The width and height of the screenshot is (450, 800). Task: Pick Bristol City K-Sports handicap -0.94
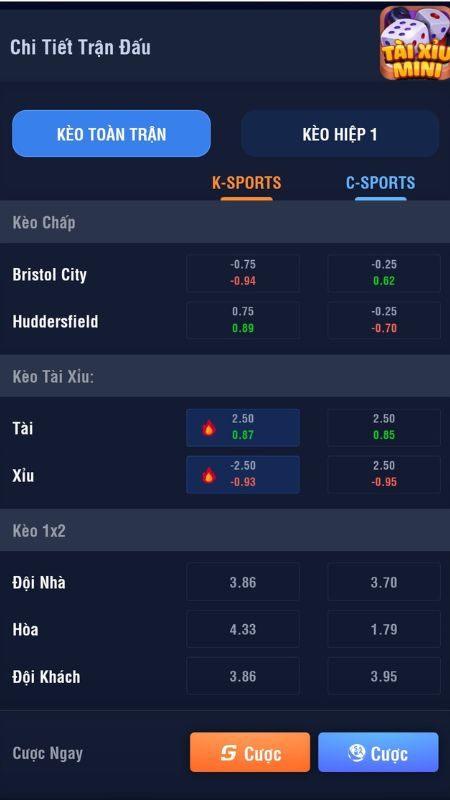(243, 273)
